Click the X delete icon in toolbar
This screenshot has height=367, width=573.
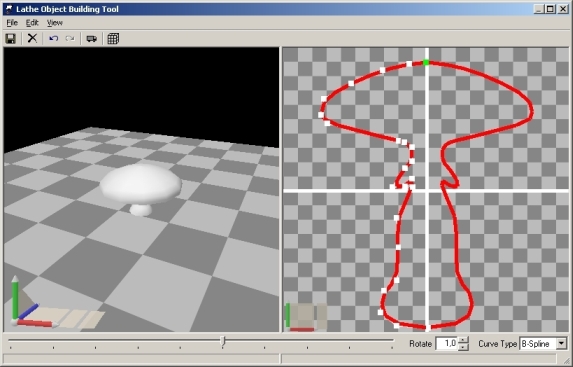click(33, 38)
